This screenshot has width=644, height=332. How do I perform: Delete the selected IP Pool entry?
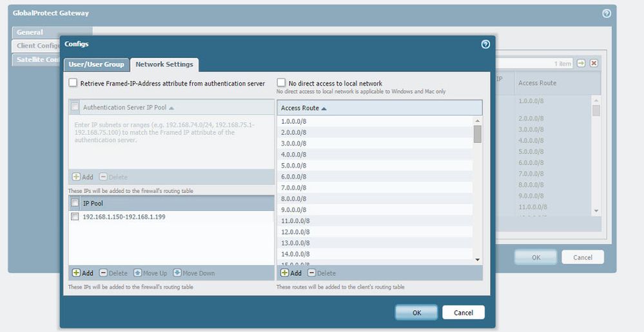[x=113, y=273]
